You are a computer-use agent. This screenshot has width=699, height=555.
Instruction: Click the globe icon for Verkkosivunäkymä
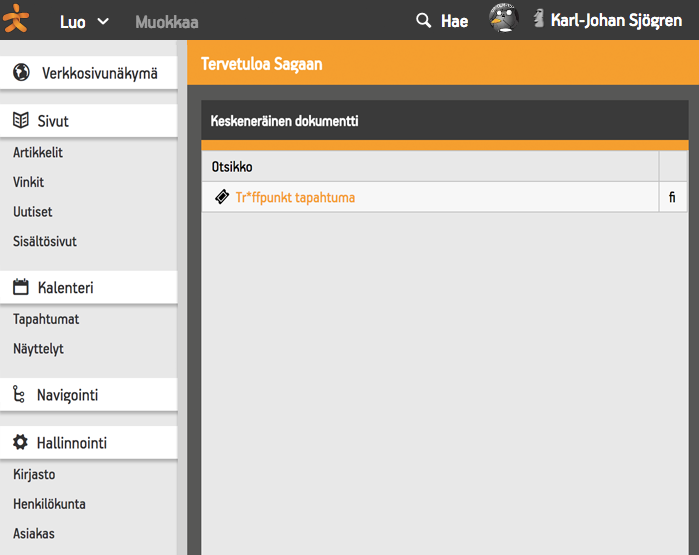21,72
